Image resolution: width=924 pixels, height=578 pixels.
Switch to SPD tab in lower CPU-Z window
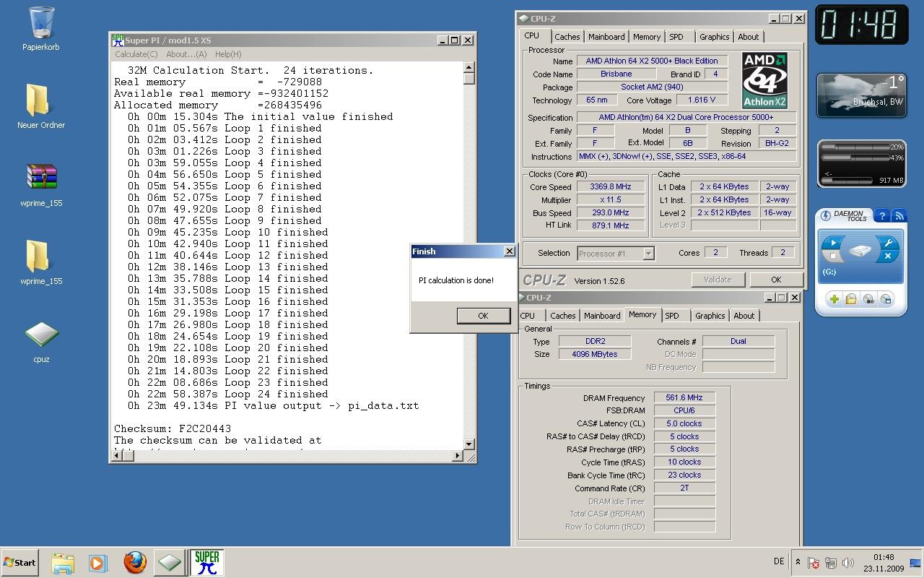(x=672, y=316)
